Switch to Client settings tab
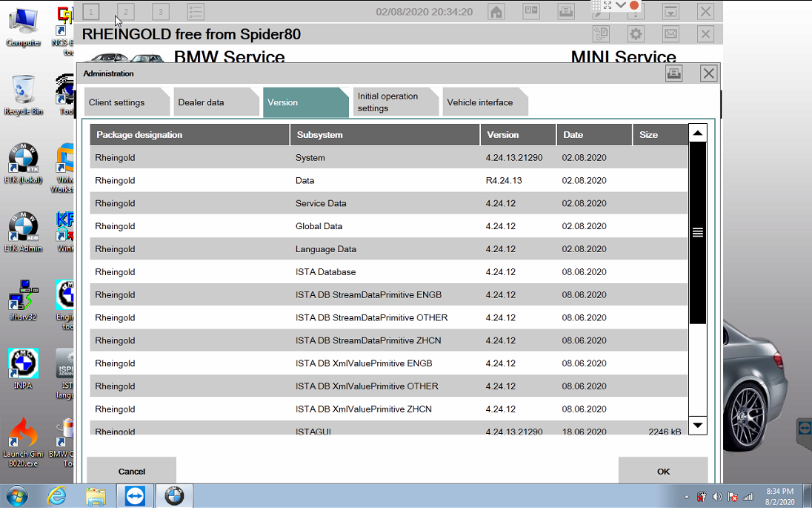Screen dimensions: 812x508 click(x=127, y=102)
